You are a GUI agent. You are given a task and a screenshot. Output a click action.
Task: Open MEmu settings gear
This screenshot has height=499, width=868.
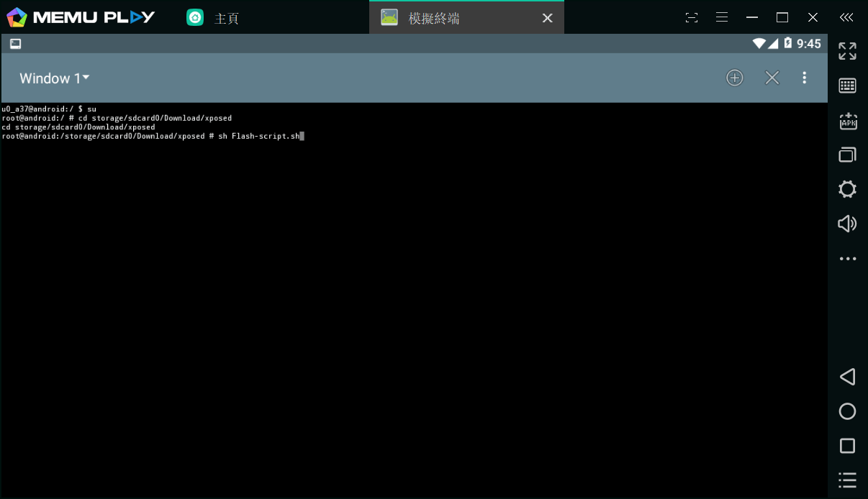click(847, 189)
